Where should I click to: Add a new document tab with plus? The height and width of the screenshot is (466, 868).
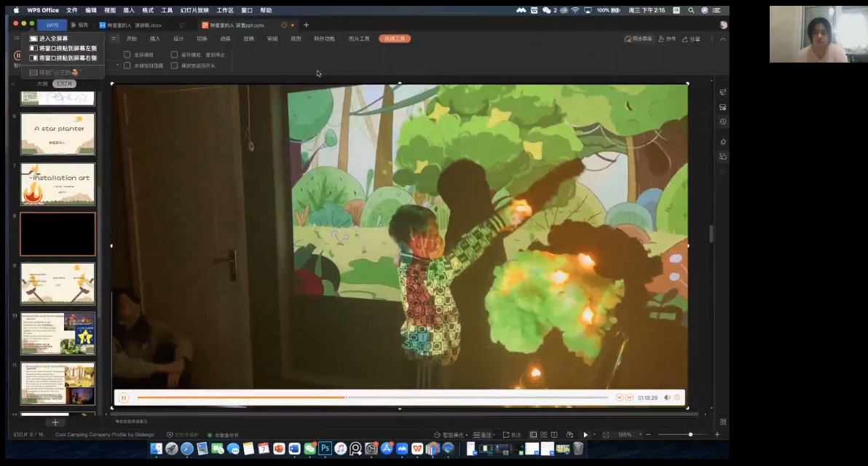point(306,25)
